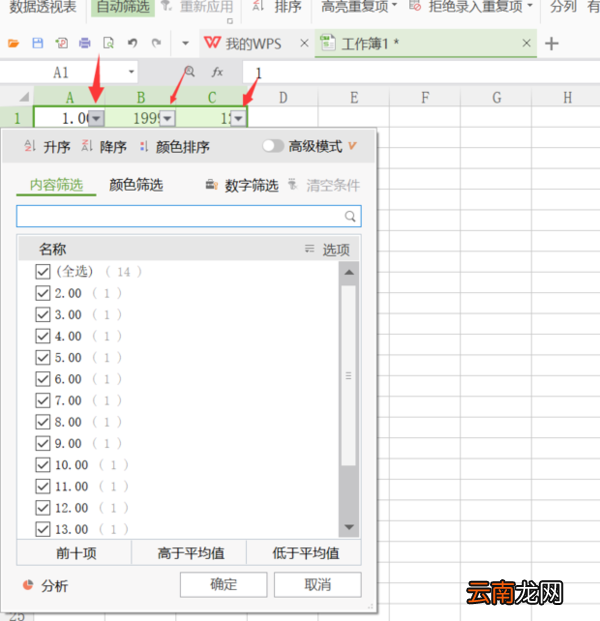Image resolution: width=600 pixels, height=621 pixels.
Task: Click the 排序 ribbon button
Action: 277,7
